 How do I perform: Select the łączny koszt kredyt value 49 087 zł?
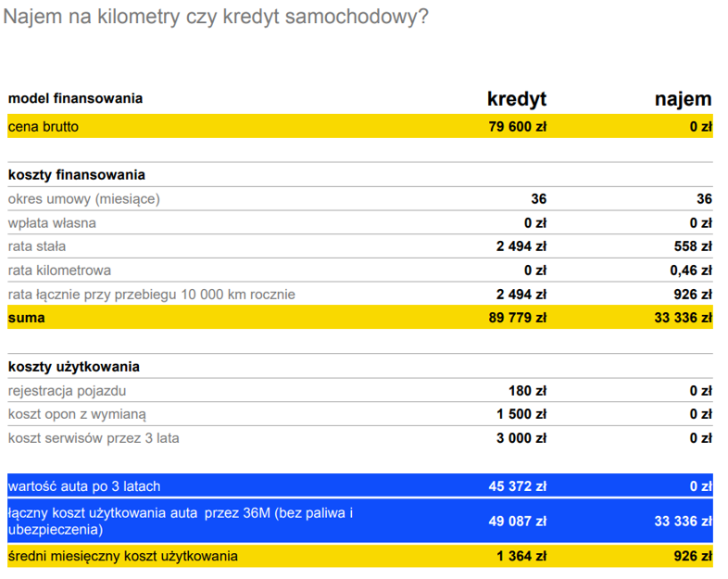[517, 521]
